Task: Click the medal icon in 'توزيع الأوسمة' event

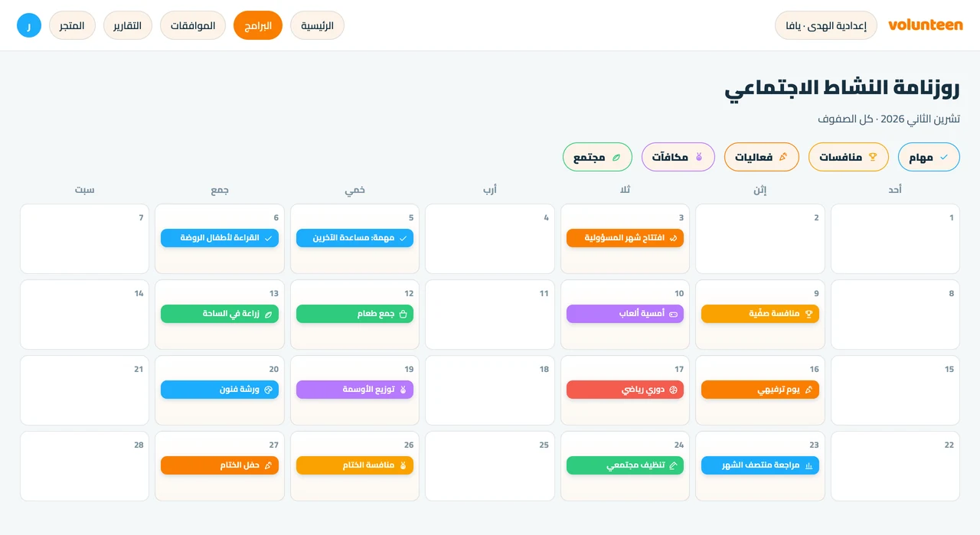Action: (x=403, y=390)
